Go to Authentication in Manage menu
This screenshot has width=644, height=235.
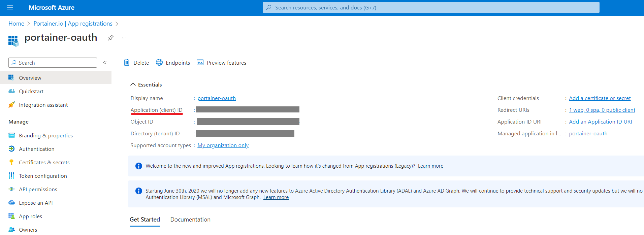(x=36, y=149)
